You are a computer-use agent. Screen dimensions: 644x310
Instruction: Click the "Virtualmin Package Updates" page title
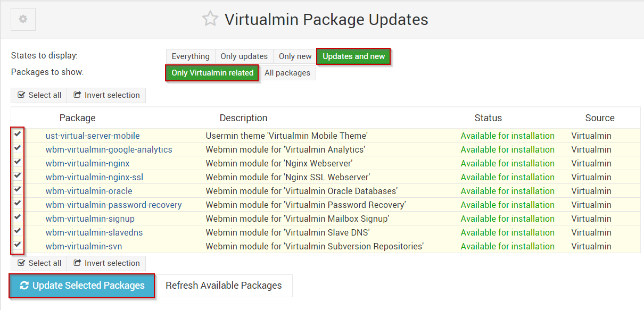tap(326, 20)
